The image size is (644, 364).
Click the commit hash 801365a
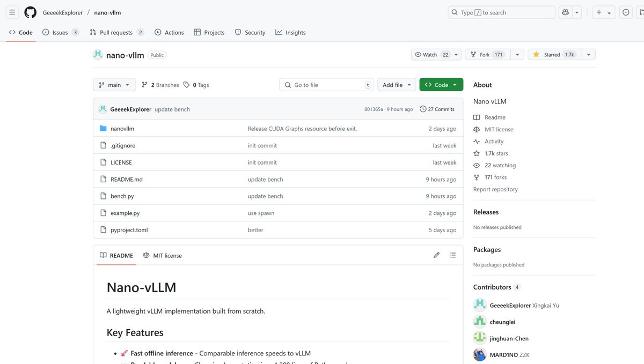coord(374,109)
